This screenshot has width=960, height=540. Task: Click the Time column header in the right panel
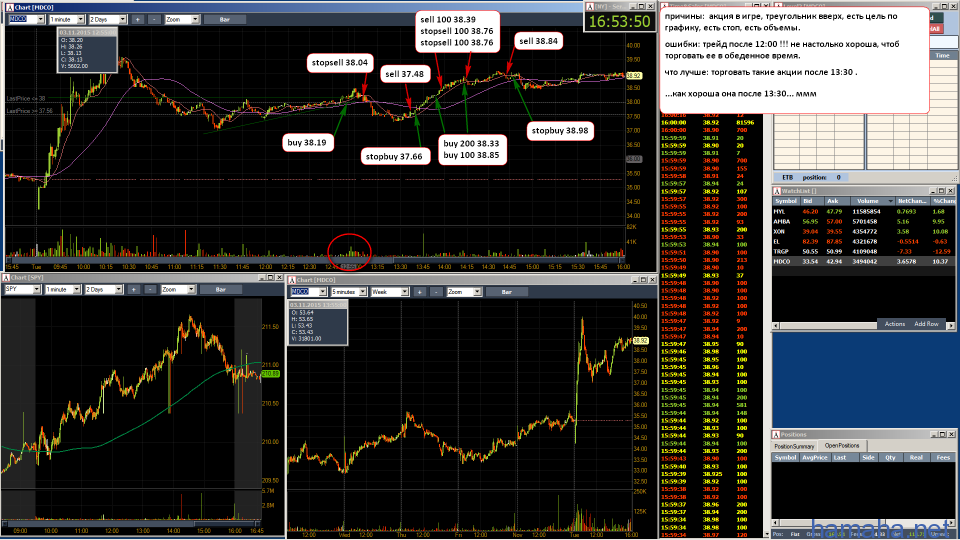942,55
